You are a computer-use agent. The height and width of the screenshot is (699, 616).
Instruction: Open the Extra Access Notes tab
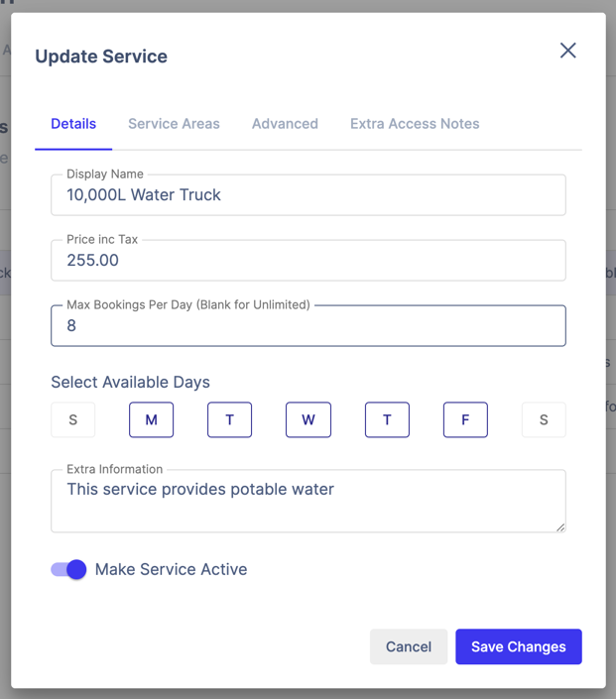click(x=415, y=124)
